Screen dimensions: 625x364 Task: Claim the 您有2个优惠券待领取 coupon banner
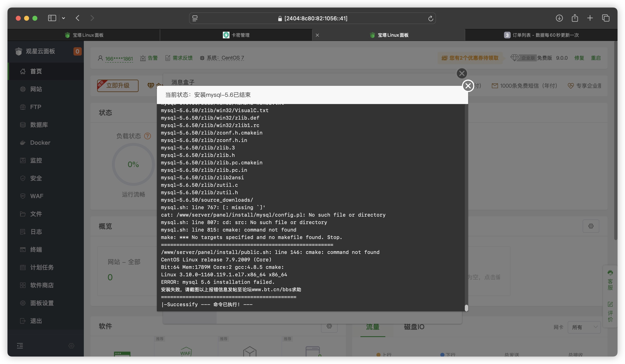[x=470, y=58]
